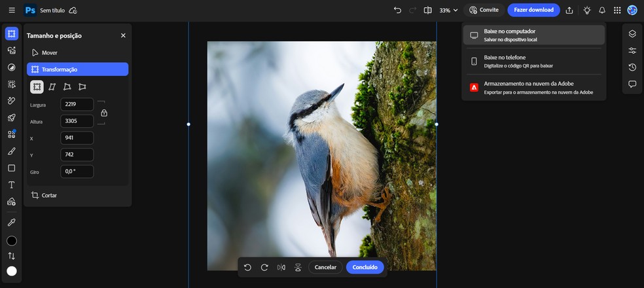Image resolution: width=644 pixels, height=288 pixels.
Task: Click the black foreground color swatch
Action: pos(11,240)
